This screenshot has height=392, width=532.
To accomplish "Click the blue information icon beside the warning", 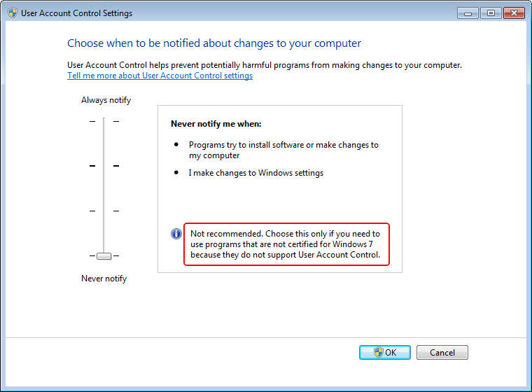I will point(176,234).
